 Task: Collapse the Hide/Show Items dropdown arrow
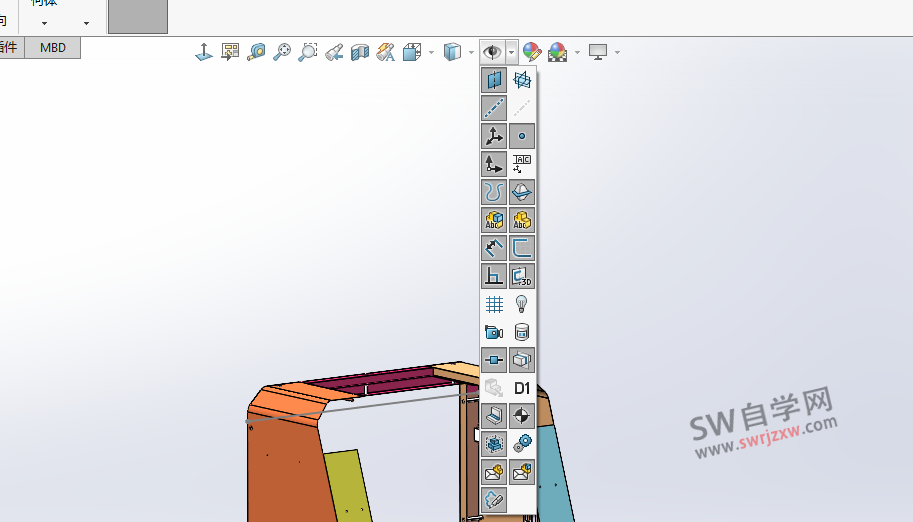pyautogui.click(x=511, y=52)
